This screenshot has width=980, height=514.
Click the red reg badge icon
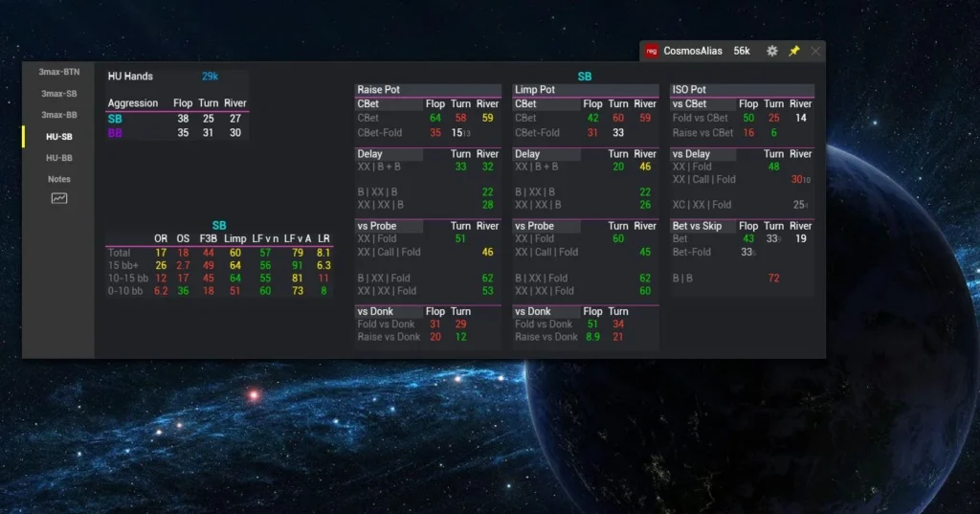click(x=651, y=52)
